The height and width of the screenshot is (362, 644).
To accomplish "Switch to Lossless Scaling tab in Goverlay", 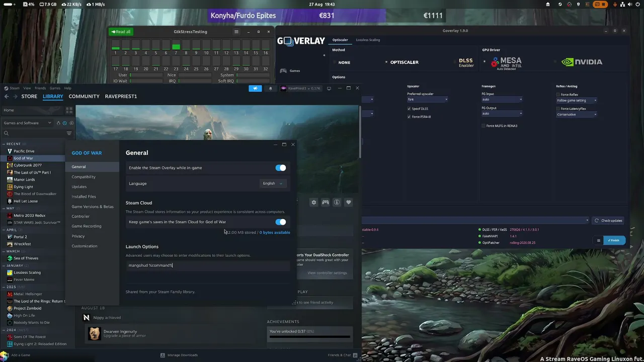I will tap(368, 40).
